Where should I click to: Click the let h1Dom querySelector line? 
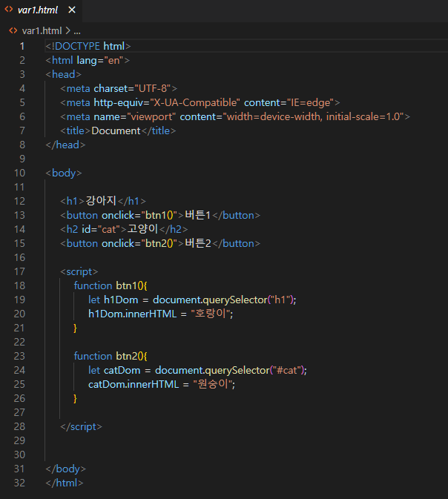pos(192,300)
